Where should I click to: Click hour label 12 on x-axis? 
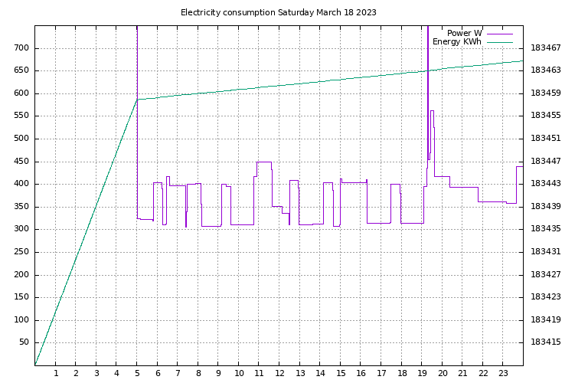(x=279, y=373)
